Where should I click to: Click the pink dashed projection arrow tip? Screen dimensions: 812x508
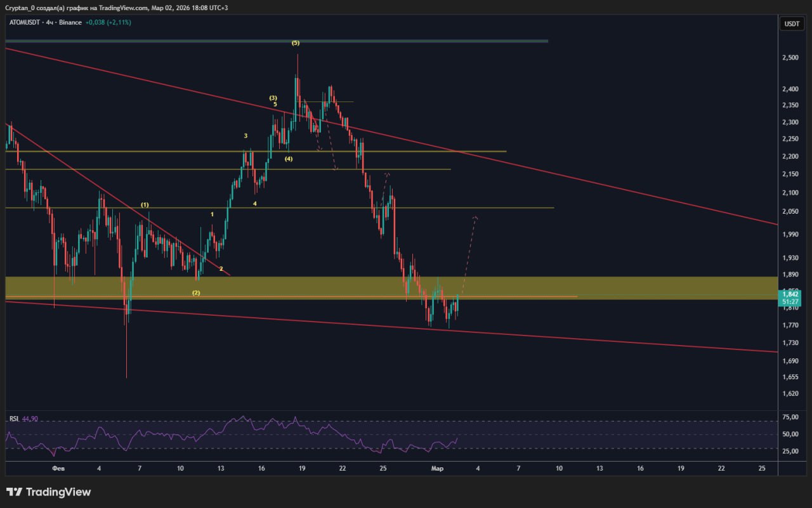pyautogui.click(x=475, y=218)
